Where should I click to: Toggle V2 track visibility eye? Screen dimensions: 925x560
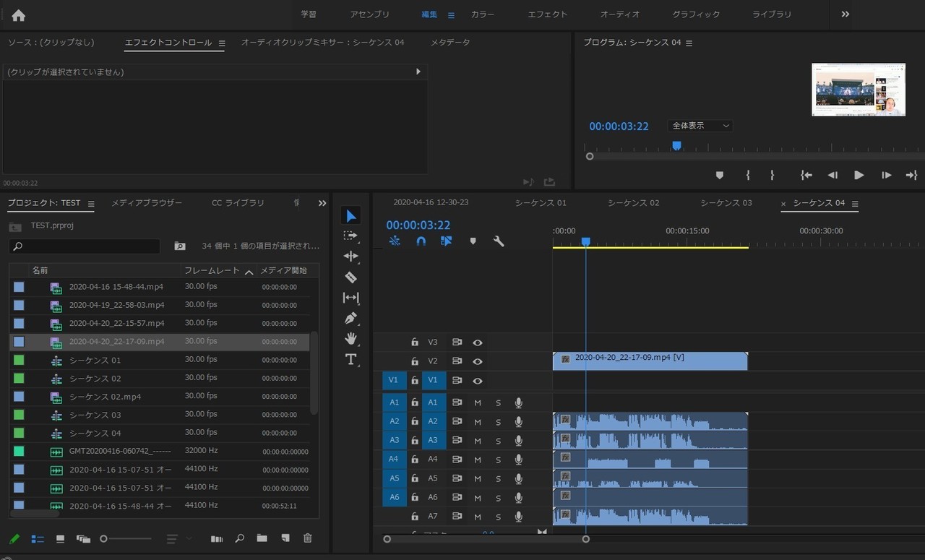pyautogui.click(x=478, y=361)
